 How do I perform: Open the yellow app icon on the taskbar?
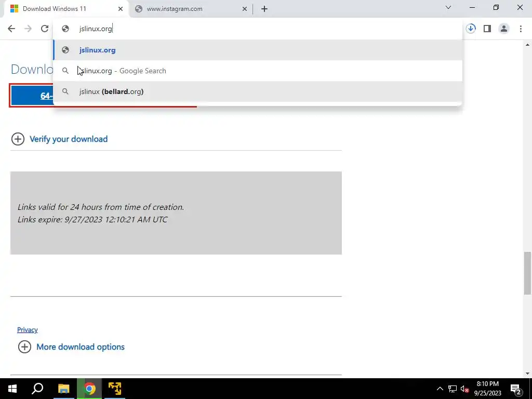[115, 389]
